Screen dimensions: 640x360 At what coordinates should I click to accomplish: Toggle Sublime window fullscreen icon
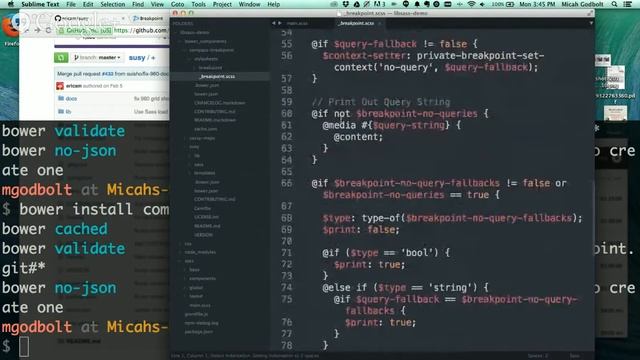(x=590, y=13)
